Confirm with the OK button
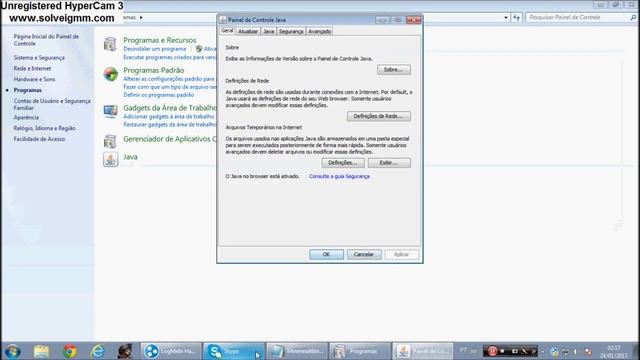The height and width of the screenshot is (360, 640). tap(326, 254)
